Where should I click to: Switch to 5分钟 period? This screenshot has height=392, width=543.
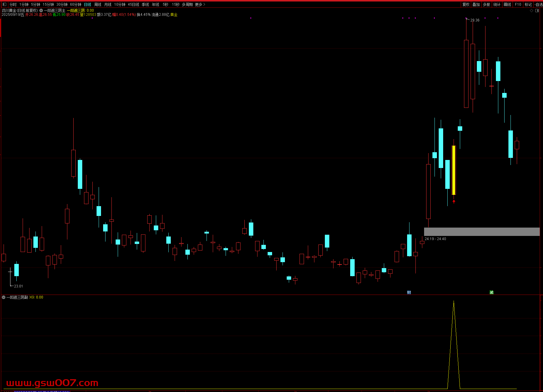[x=35, y=4]
